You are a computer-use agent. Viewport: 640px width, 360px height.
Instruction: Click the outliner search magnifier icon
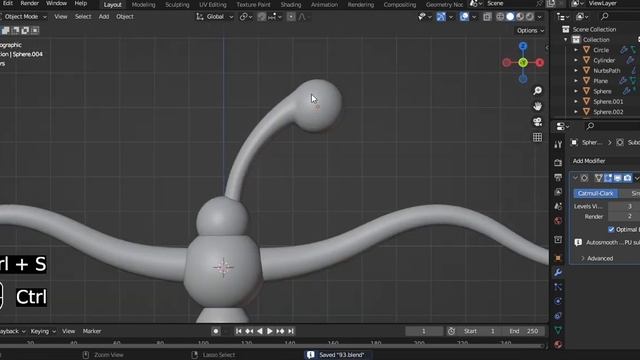(604, 16)
